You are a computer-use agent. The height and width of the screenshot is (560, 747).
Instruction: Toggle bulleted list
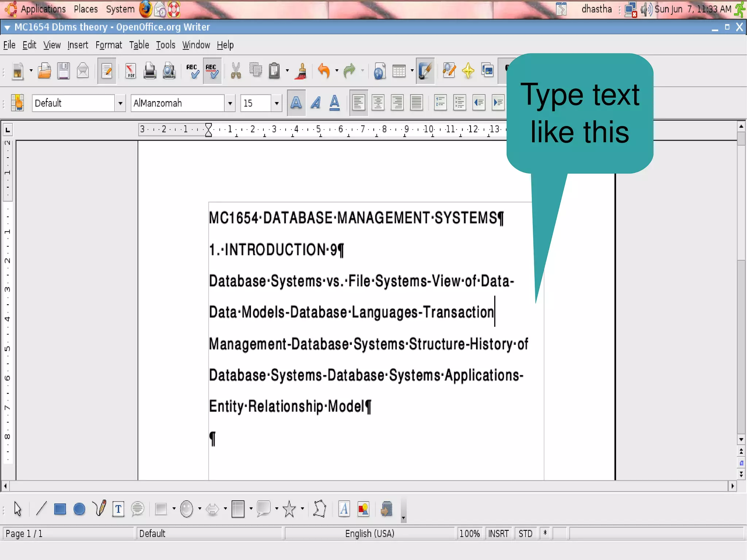point(460,103)
